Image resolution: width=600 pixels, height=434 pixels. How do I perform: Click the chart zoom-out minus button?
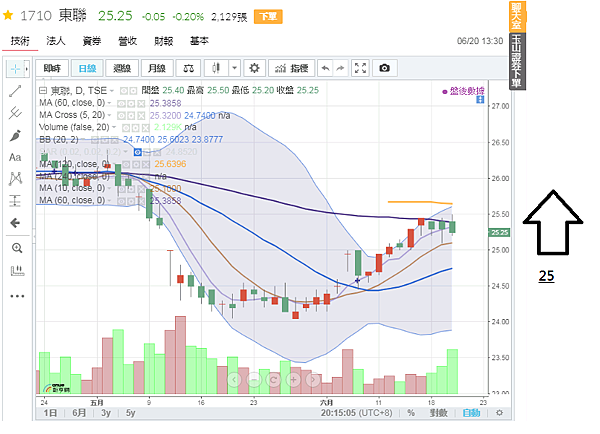[254, 380]
